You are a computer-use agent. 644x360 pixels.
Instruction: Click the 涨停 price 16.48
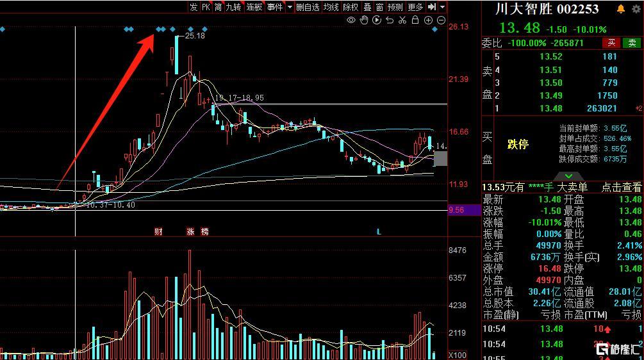[x=550, y=268]
